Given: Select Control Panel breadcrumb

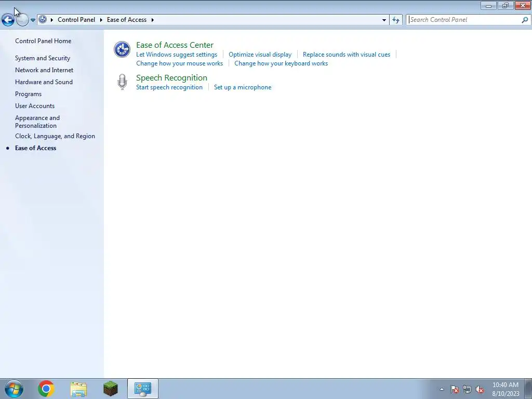Looking at the screenshot, I should click(76, 20).
